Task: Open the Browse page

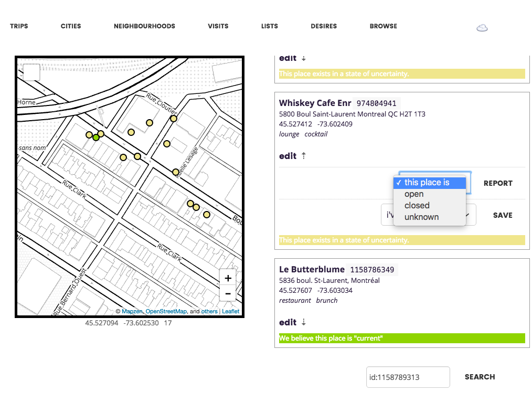Action: (384, 26)
